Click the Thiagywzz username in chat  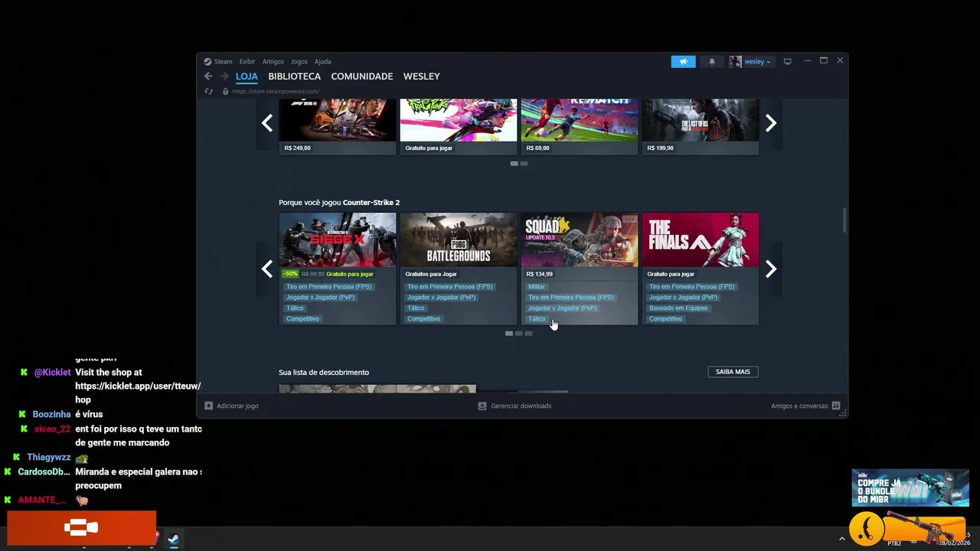[x=48, y=457]
